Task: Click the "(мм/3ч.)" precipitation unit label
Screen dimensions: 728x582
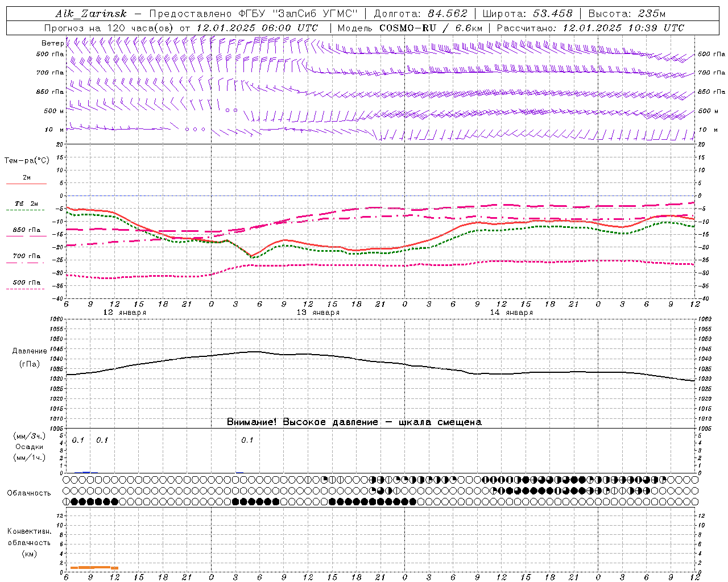Action: pos(30,436)
